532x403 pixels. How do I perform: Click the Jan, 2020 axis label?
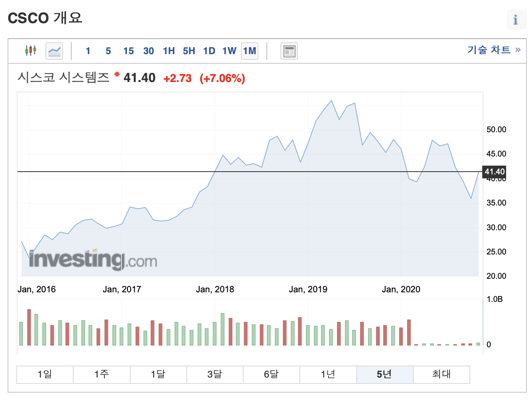pos(401,290)
